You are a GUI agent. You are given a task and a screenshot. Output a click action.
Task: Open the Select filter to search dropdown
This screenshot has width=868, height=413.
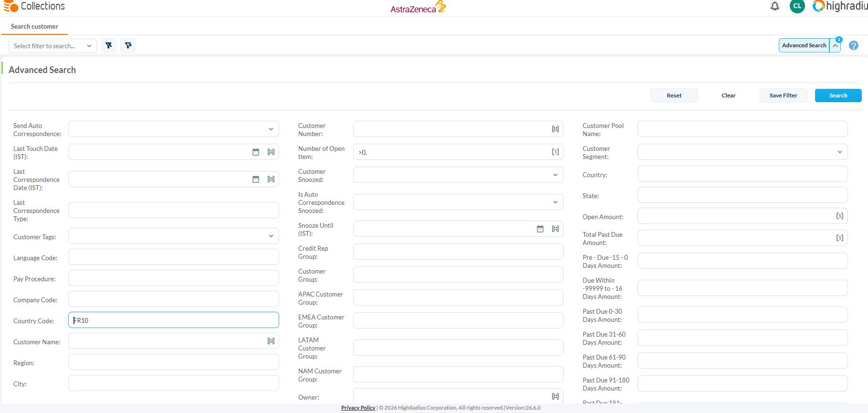(x=53, y=46)
